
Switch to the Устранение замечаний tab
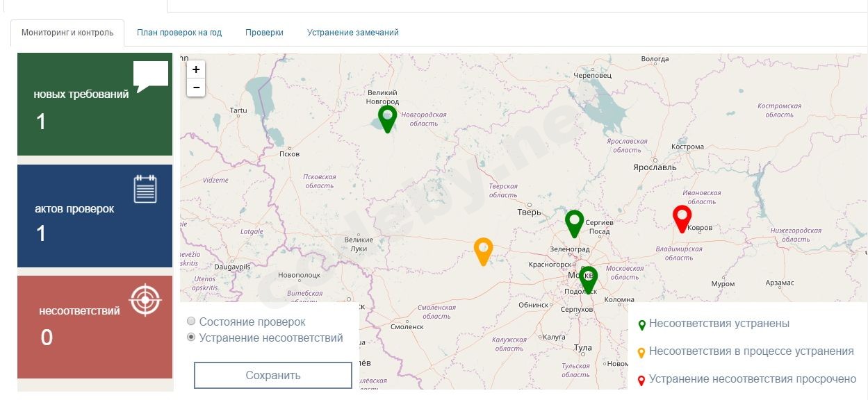(352, 32)
